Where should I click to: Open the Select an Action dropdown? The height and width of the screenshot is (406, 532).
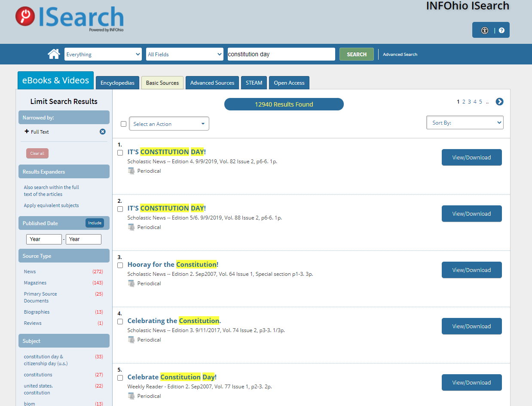pos(169,124)
